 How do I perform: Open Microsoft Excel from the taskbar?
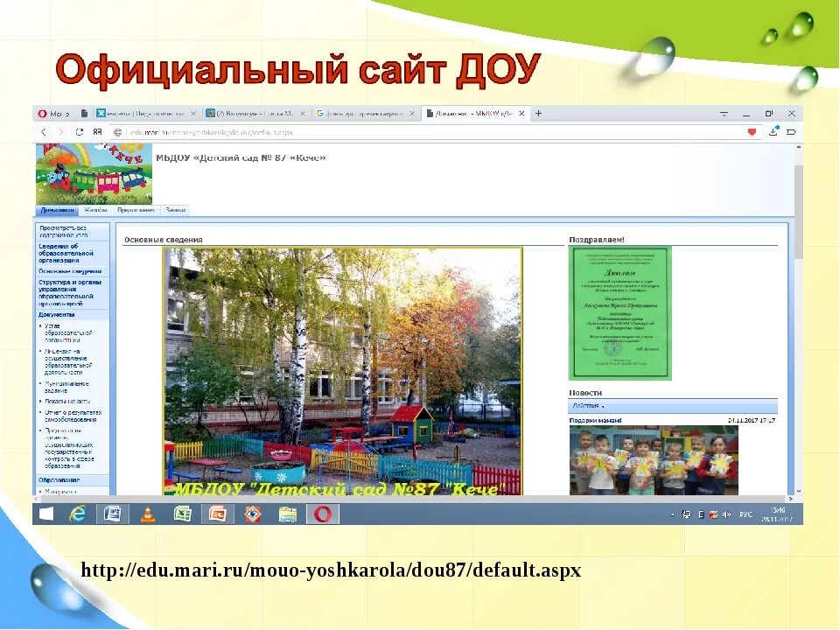pyautogui.click(x=182, y=514)
